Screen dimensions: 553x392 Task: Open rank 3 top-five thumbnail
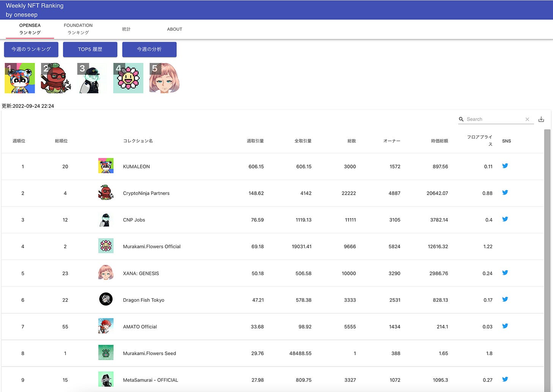[x=92, y=78]
